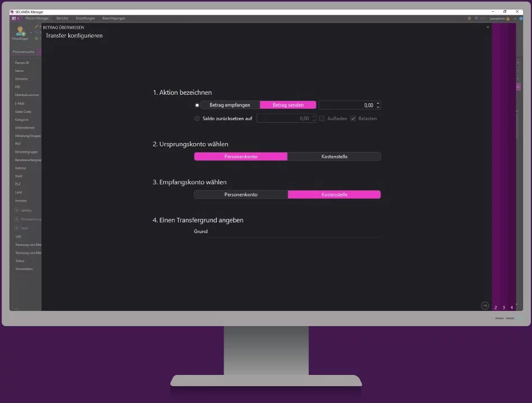The image size is (532, 403).
Task: Open the application menu icon left of Person Manager
Action: 15,19
